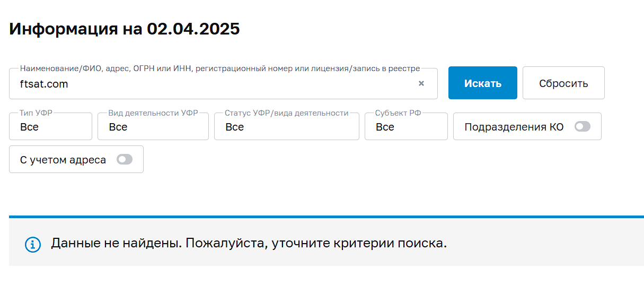Expand the Вид деятельности УФР dropdown
The width and height of the screenshot is (644, 293).
(x=153, y=127)
